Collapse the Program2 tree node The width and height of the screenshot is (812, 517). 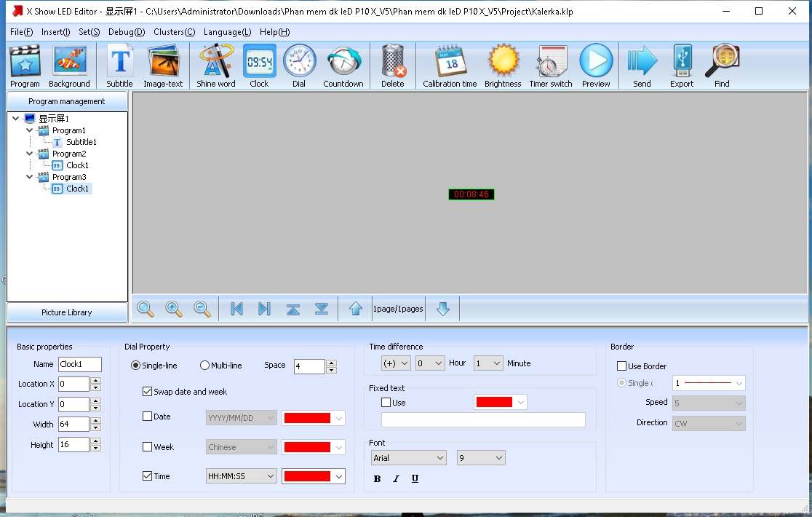click(x=30, y=154)
